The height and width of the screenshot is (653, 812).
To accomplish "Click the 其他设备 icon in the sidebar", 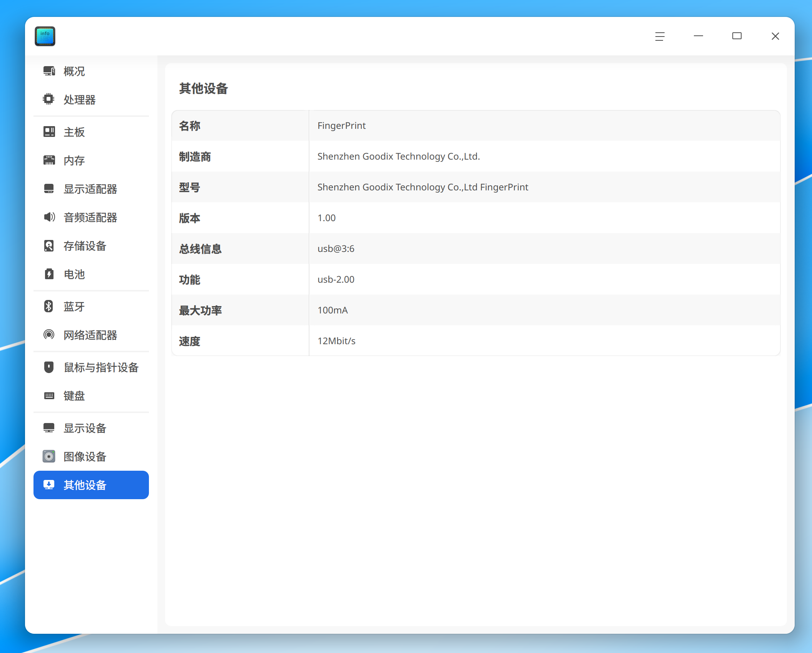I will [49, 485].
